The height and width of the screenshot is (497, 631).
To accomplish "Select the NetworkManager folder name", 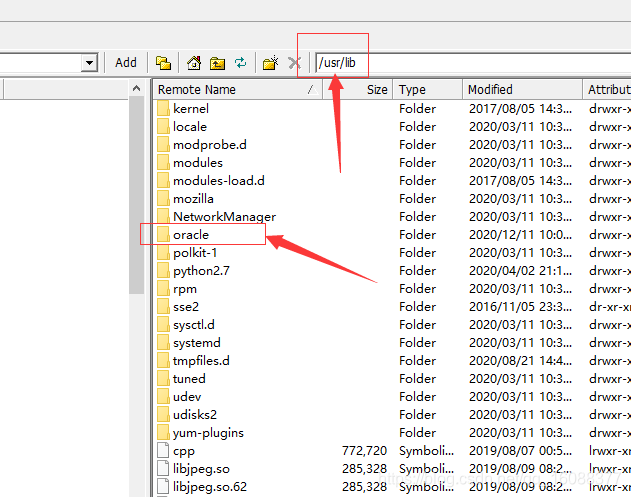I will (x=225, y=217).
